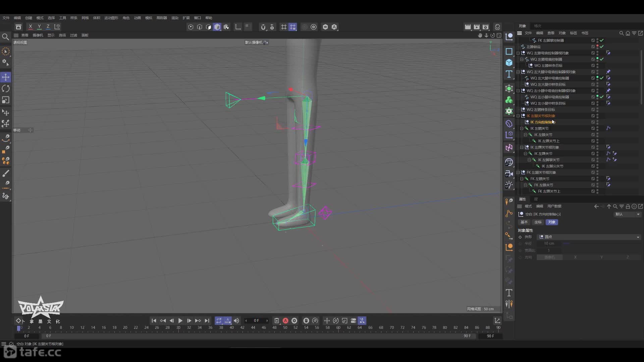Switch to the 坐标 attribute tab
This screenshot has width=644, height=362.
pos(538,222)
